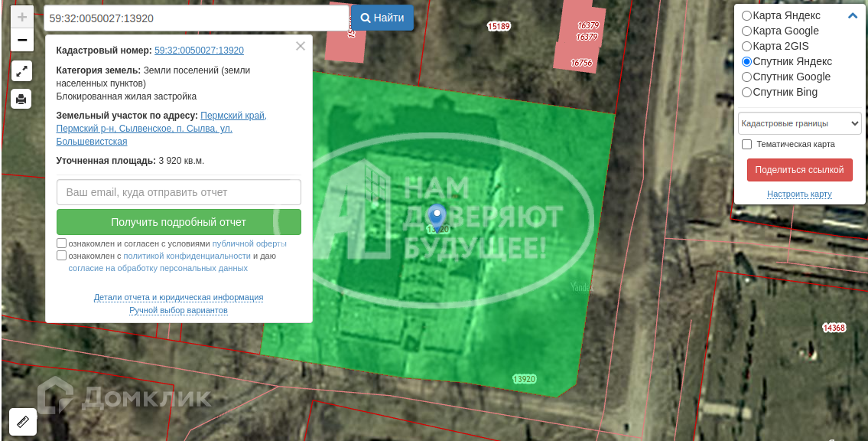Collapse the map layers panel chevron
The width and height of the screenshot is (868, 441).
tap(853, 16)
